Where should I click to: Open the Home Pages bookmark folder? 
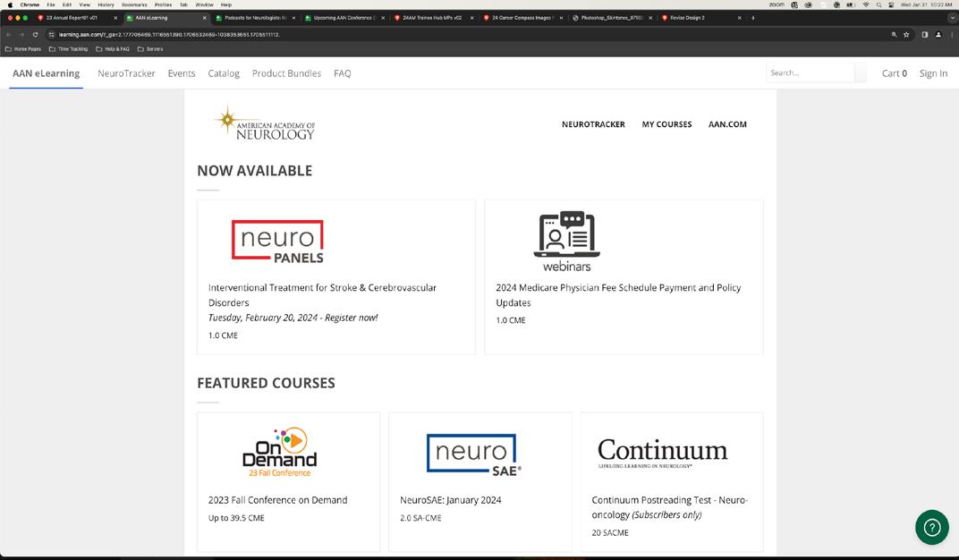[x=23, y=49]
